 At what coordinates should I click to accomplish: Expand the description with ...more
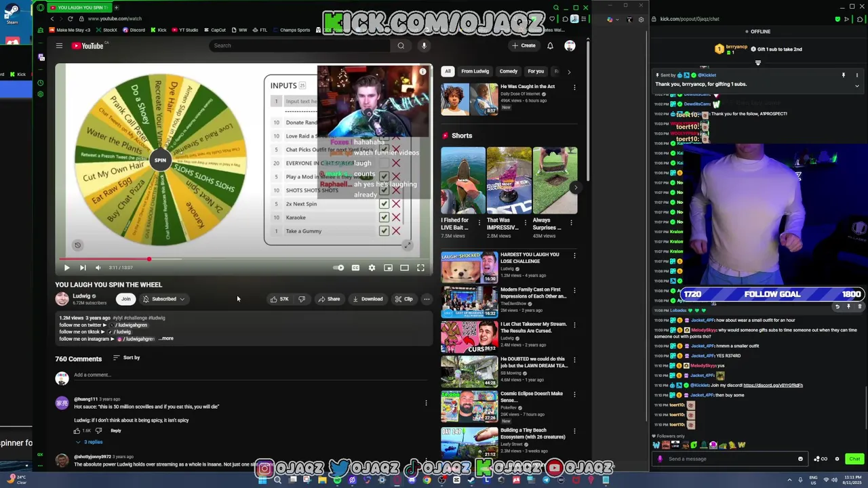click(x=166, y=338)
